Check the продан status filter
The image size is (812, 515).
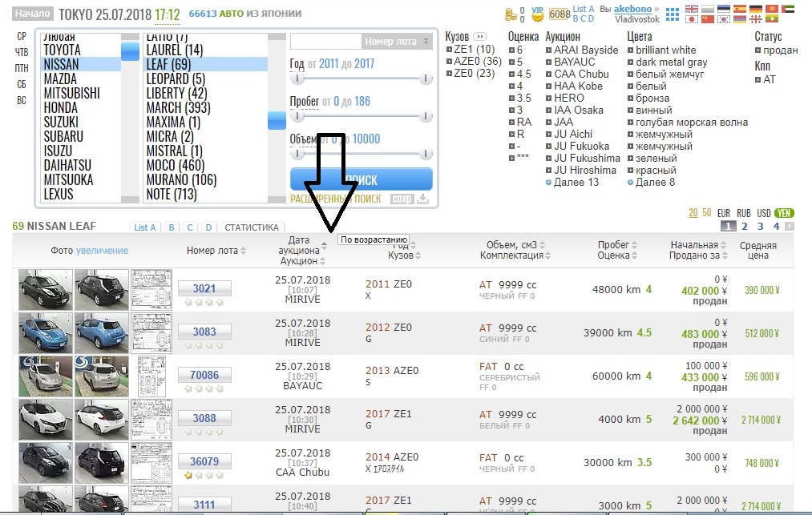pyautogui.click(x=757, y=50)
